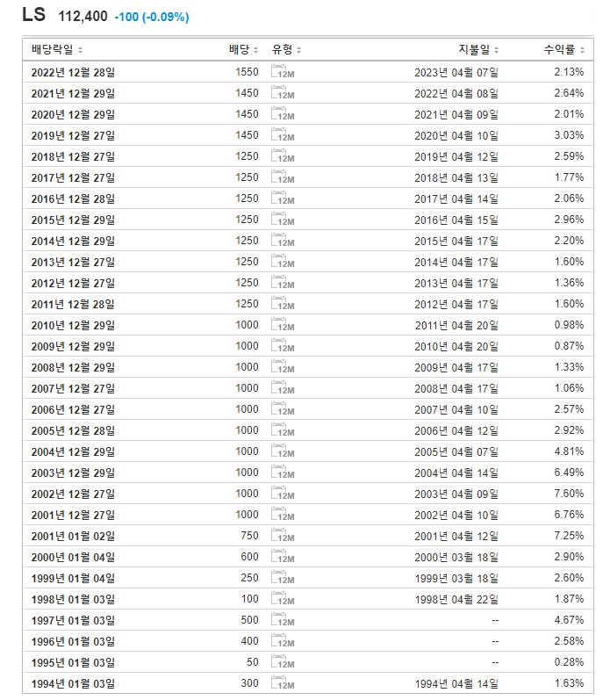Sort the 배당 column using its arrows

pos(255,50)
